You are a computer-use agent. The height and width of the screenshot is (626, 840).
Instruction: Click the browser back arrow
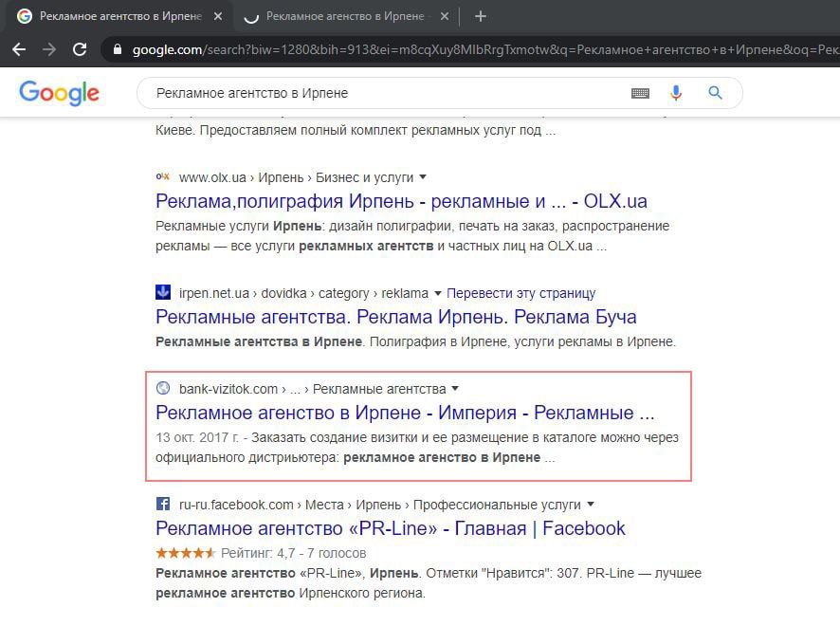tap(19, 49)
